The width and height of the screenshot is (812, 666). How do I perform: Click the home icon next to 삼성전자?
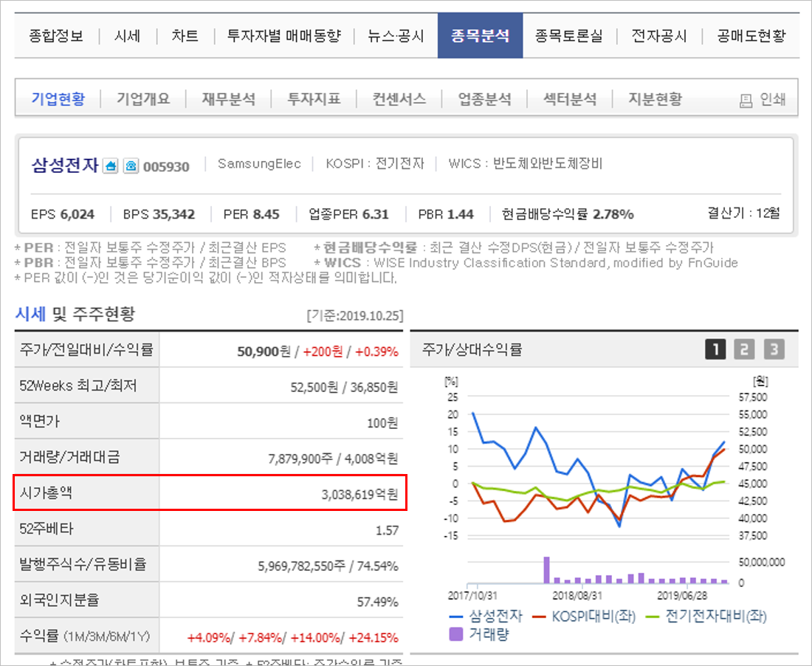click(110, 166)
